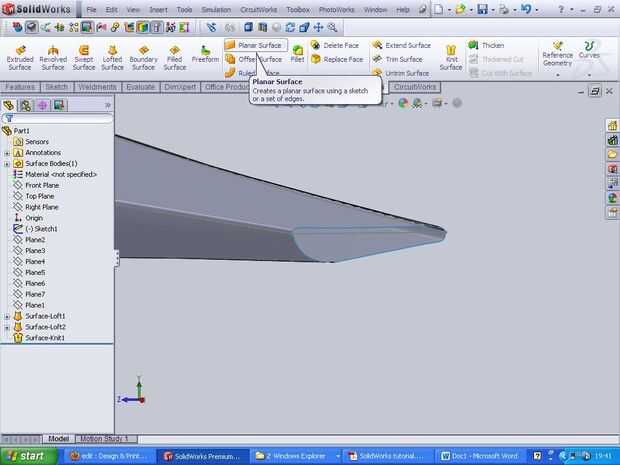Open the Undo dropdown arrow

coord(536,9)
